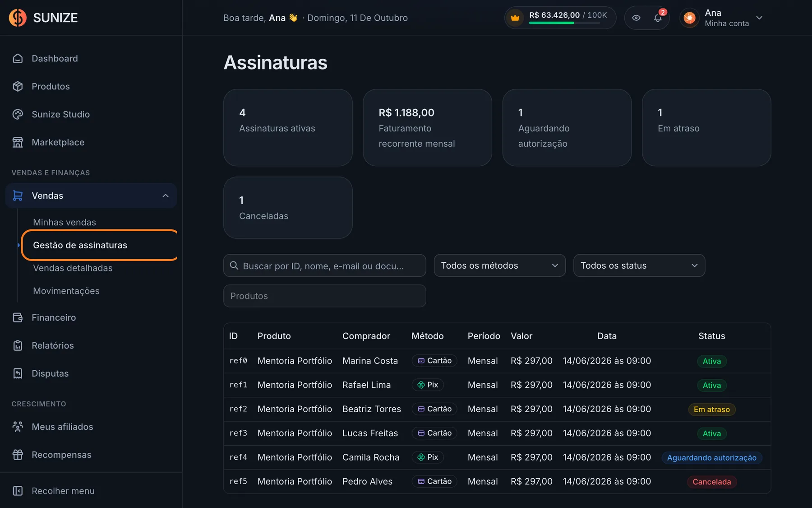
Task: Click the Aguardando autorização status badge
Action: click(x=712, y=457)
